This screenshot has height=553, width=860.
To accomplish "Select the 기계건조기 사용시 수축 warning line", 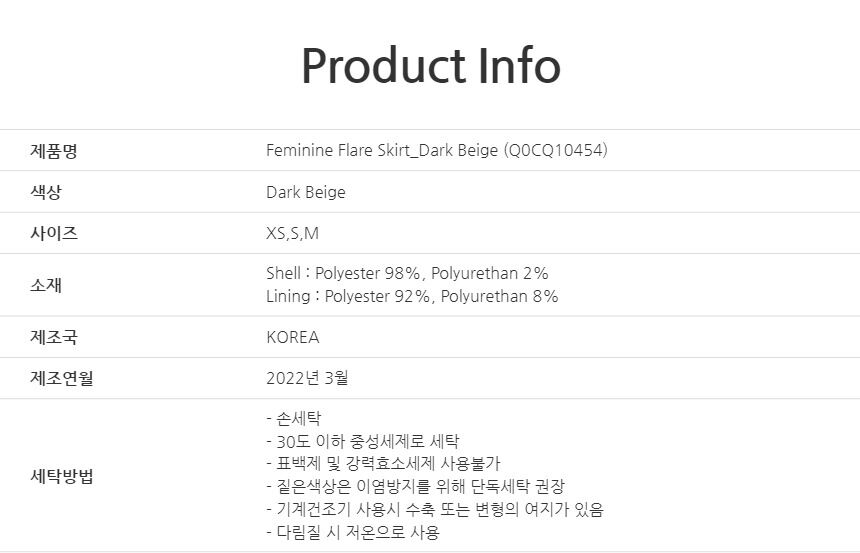I will tap(435, 509).
